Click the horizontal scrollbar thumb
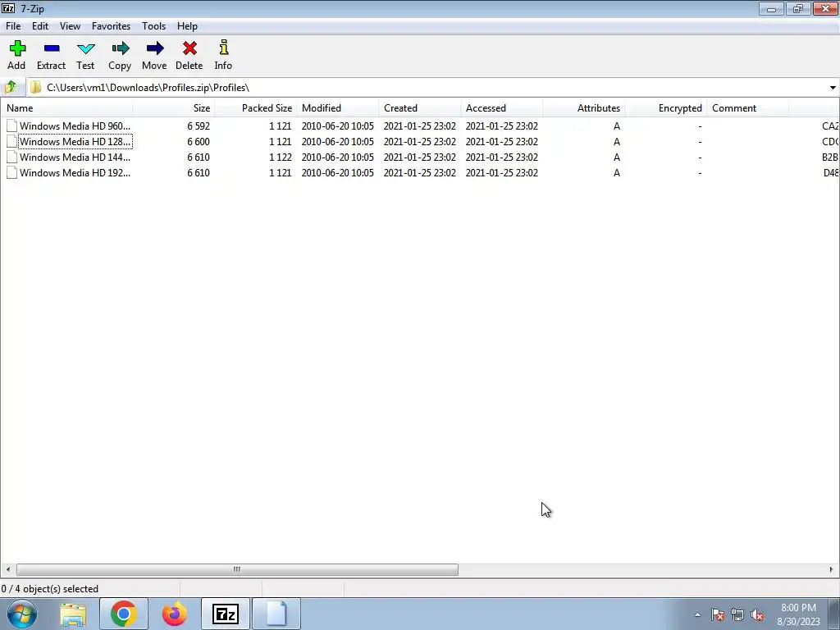Viewport: 840px width, 630px height. click(237, 569)
